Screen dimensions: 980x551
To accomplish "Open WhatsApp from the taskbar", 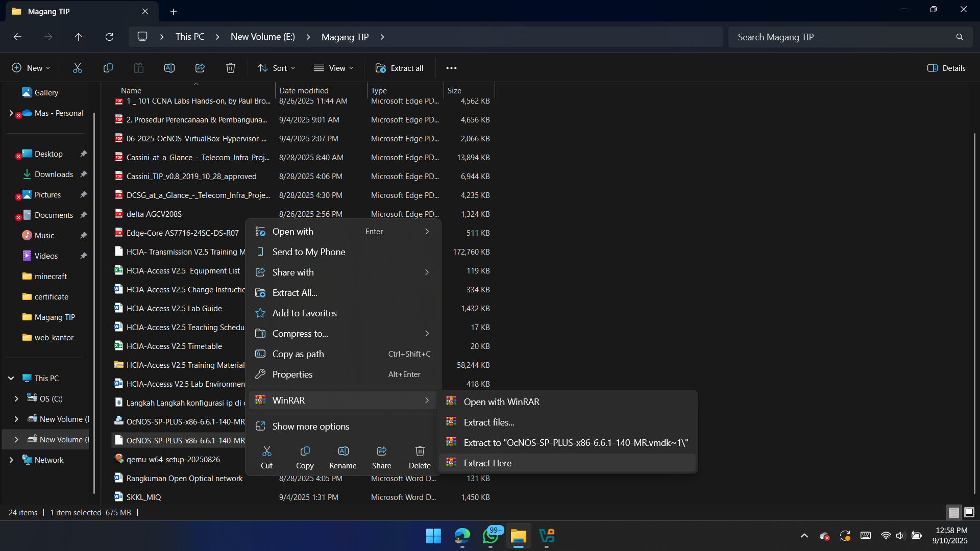I will pos(491,536).
